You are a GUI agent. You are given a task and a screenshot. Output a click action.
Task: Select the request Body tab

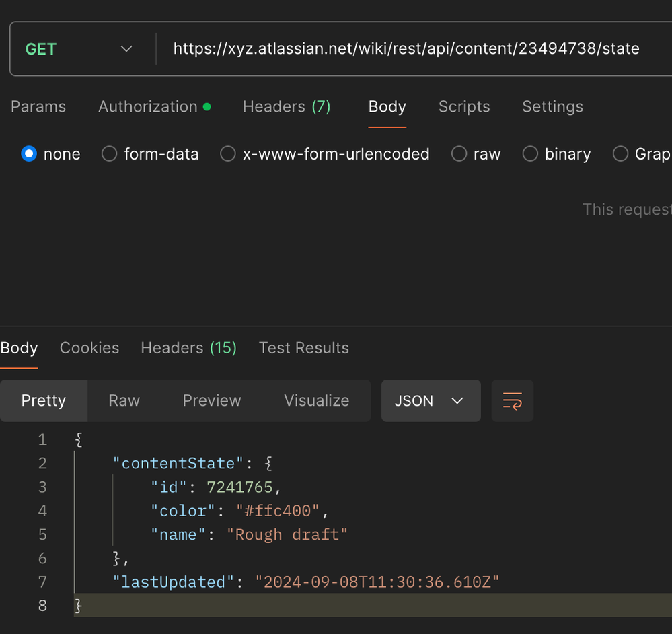[387, 107]
